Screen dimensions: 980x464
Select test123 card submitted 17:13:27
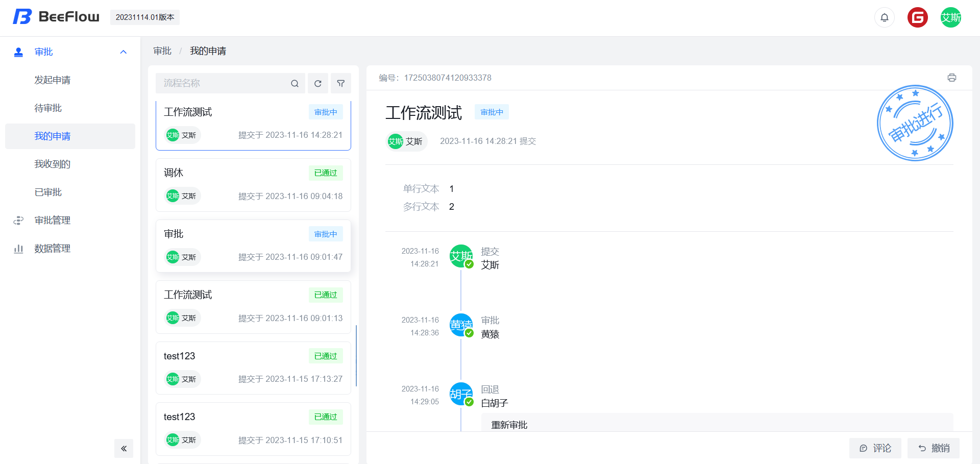click(x=253, y=368)
